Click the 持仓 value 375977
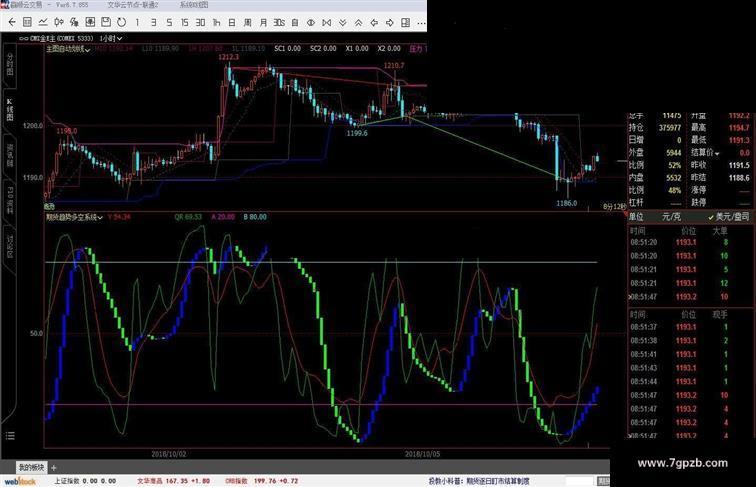This screenshot has height=487, width=756. 670,128
